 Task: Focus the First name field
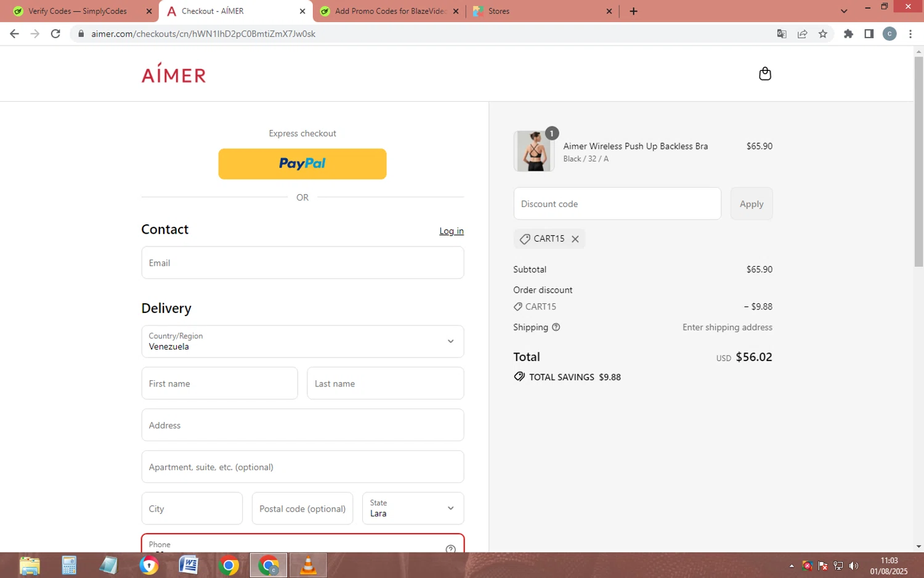tap(220, 383)
